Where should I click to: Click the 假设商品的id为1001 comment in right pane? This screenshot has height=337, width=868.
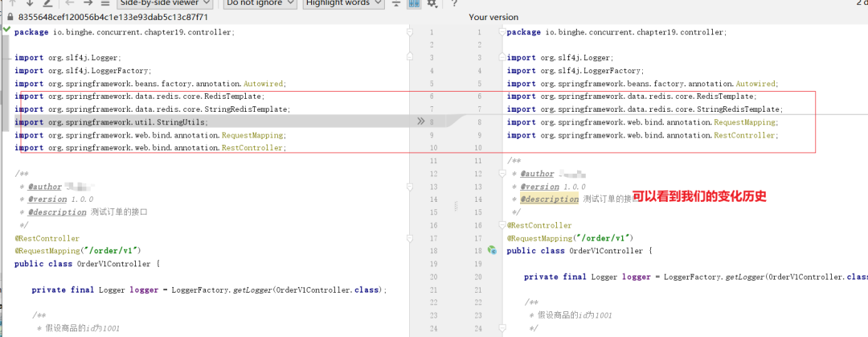point(571,315)
